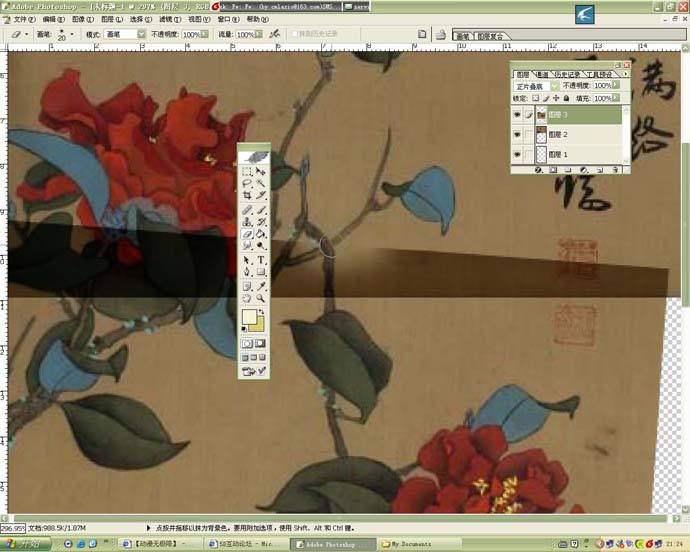
Task: Select the Eraser tool in the toolbox
Action: [247, 234]
